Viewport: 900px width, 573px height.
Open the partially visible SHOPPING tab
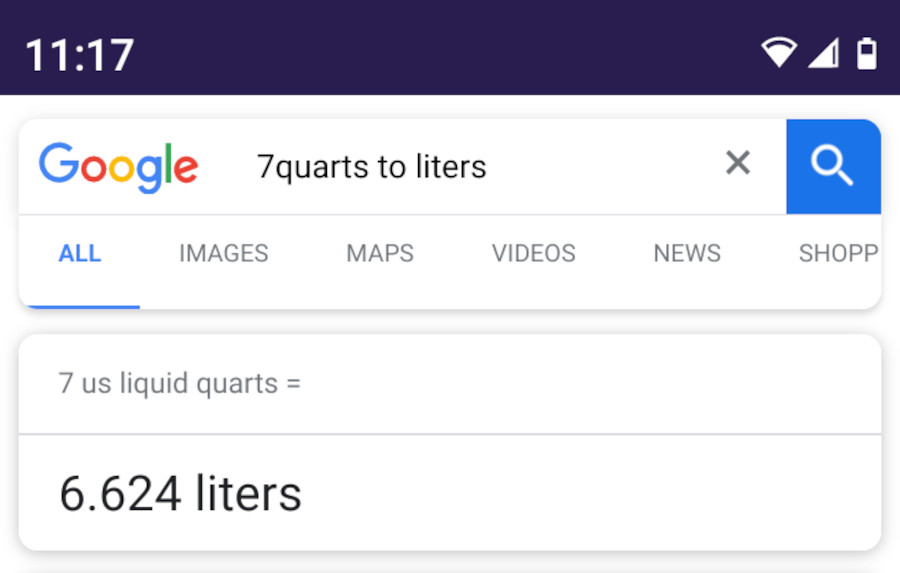838,254
